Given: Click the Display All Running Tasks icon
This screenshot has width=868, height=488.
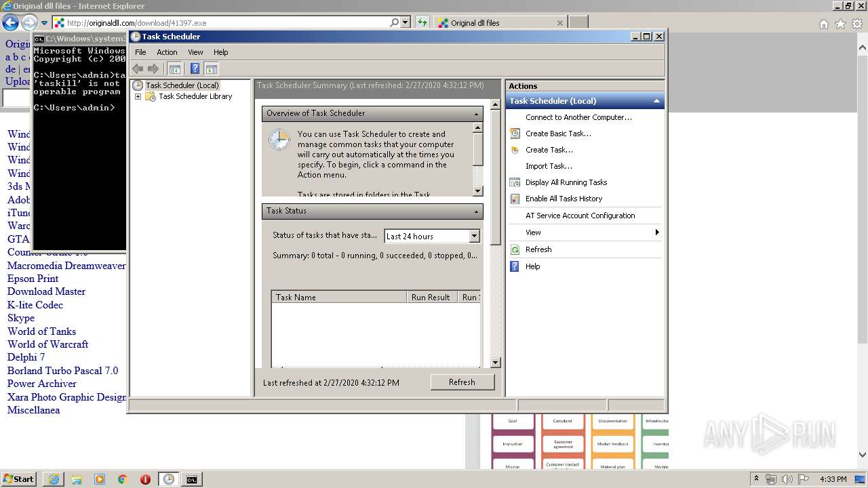Looking at the screenshot, I should pos(515,182).
